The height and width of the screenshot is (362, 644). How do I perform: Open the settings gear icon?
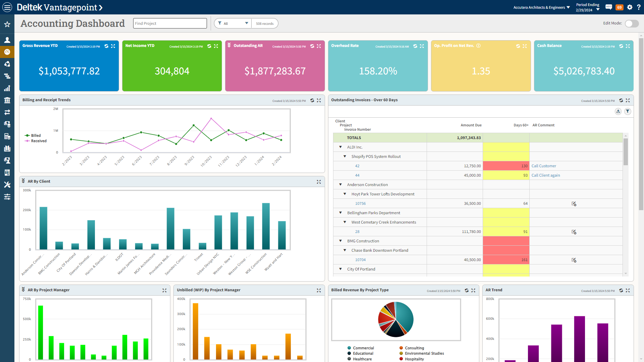pos(630,7)
